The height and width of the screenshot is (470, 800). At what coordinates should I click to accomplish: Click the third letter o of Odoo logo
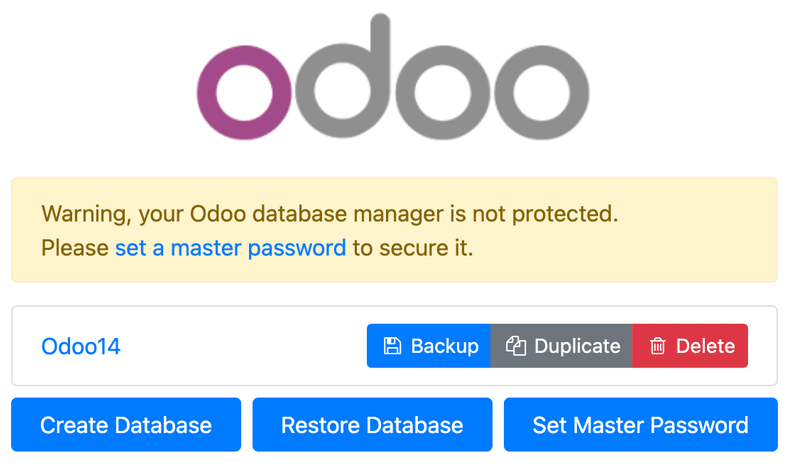click(x=443, y=92)
